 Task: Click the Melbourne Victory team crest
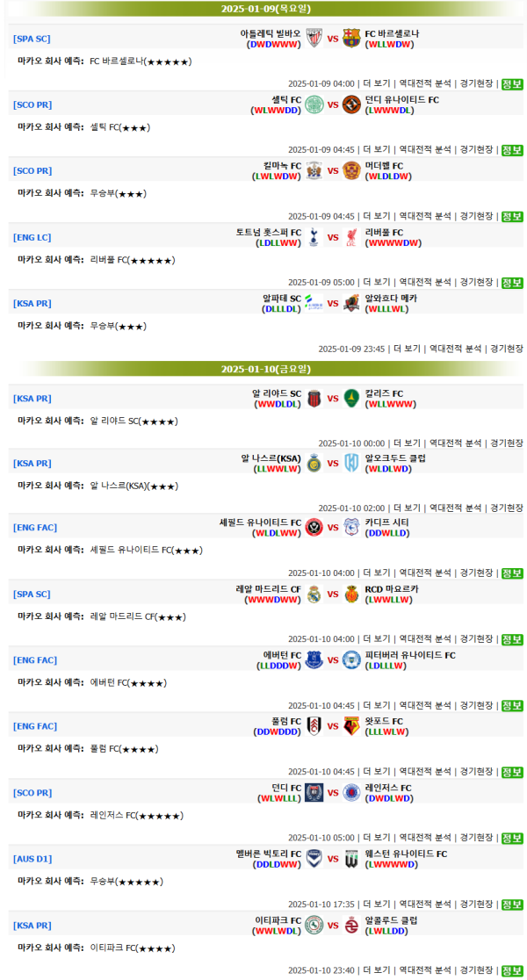[x=314, y=858]
